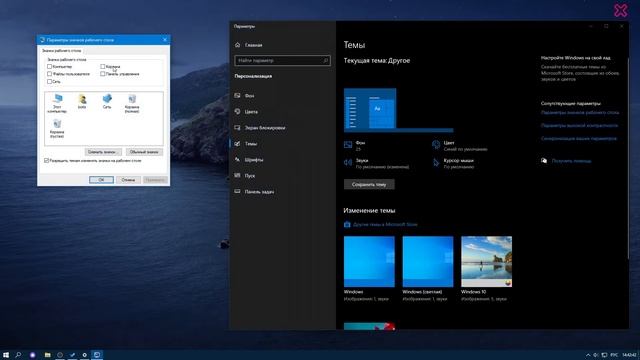
Task: Enable the Компьютер desktop icon checkbox
Action: coord(49,67)
